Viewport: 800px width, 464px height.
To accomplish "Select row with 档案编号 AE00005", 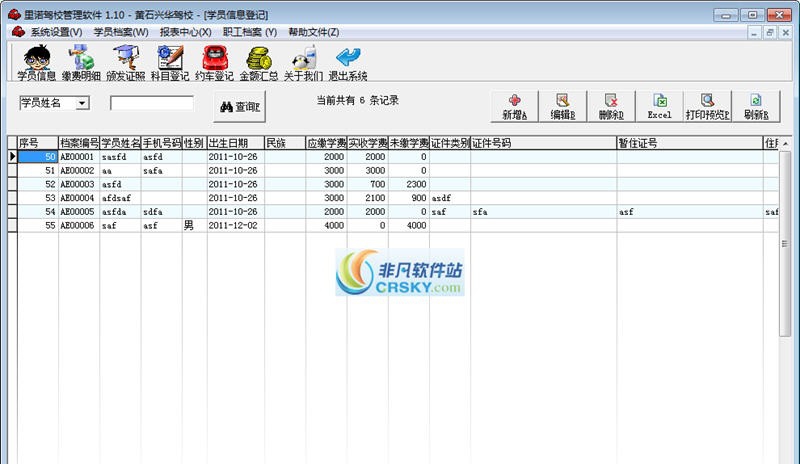I will [393, 212].
